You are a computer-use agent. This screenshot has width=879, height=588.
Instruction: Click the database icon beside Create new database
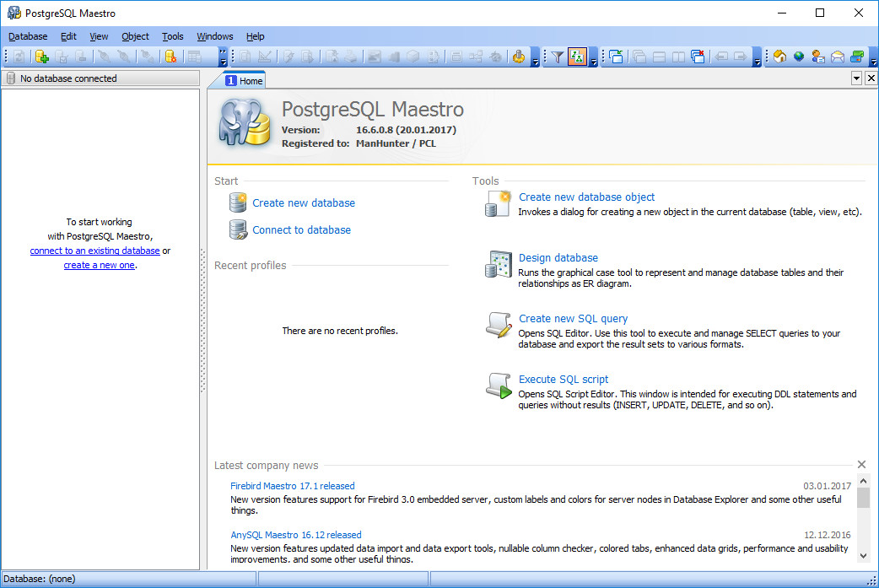click(238, 202)
